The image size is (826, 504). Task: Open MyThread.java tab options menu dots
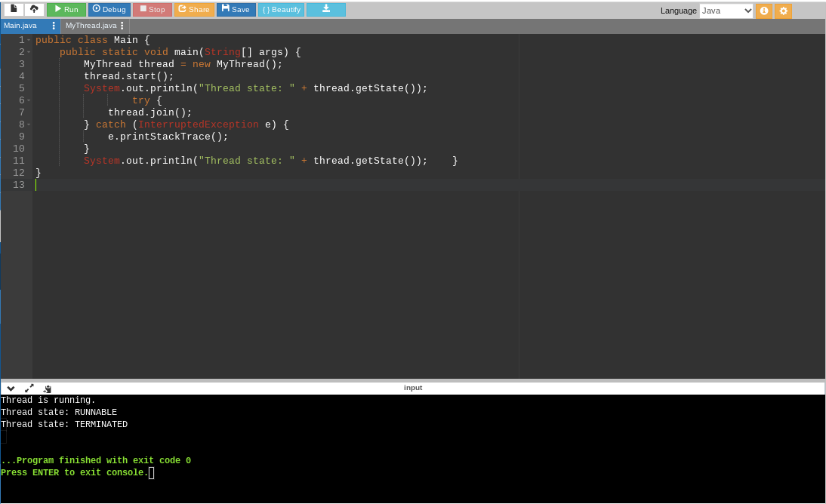(x=122, y=26)
